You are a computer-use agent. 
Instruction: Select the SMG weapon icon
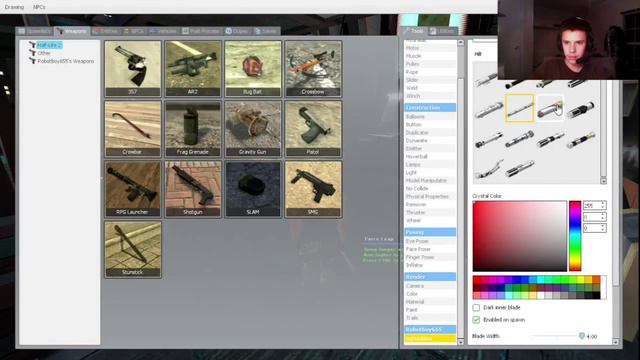click(313, 189)
